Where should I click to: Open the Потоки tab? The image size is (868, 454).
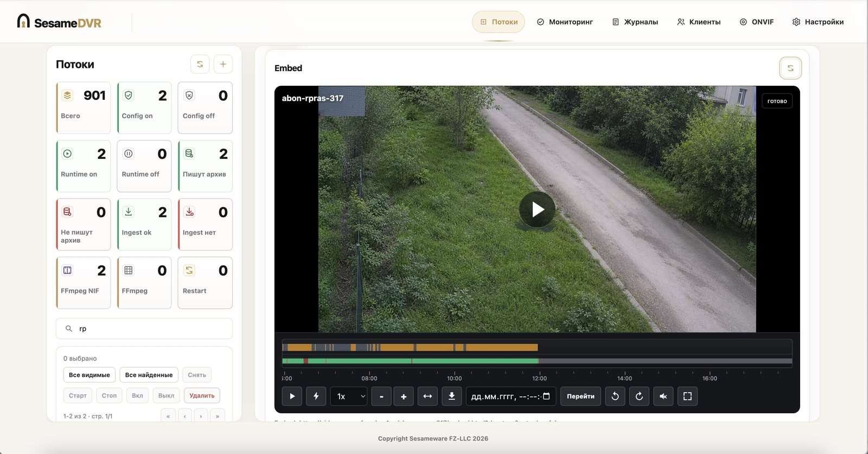point(499,22)
